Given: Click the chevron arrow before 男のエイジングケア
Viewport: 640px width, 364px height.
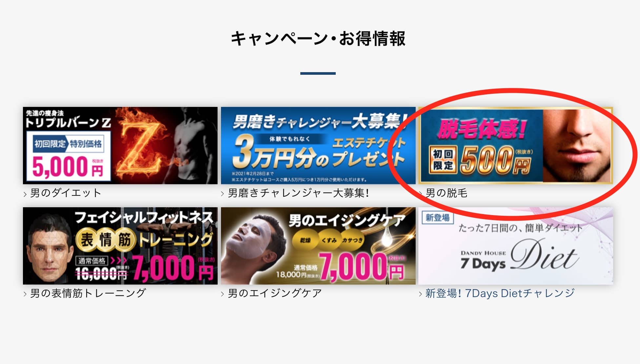Looking at the screenshot, I should tap(223, 294).
